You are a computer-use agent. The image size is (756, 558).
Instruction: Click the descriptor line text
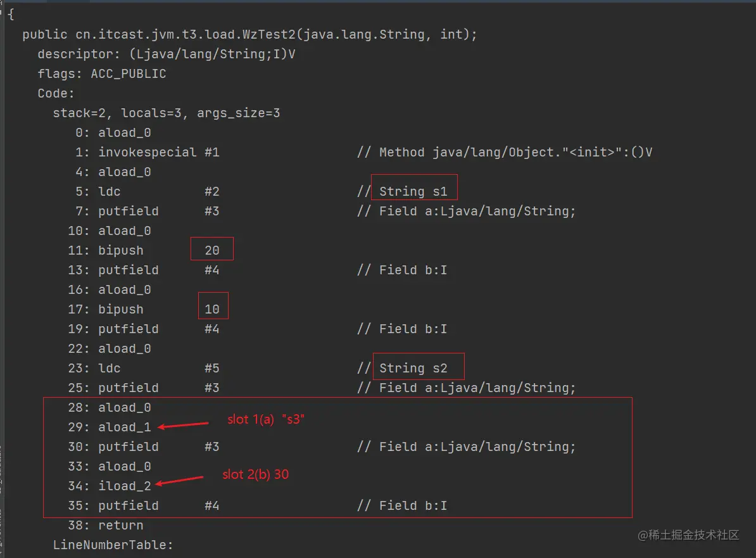(167, 54)
